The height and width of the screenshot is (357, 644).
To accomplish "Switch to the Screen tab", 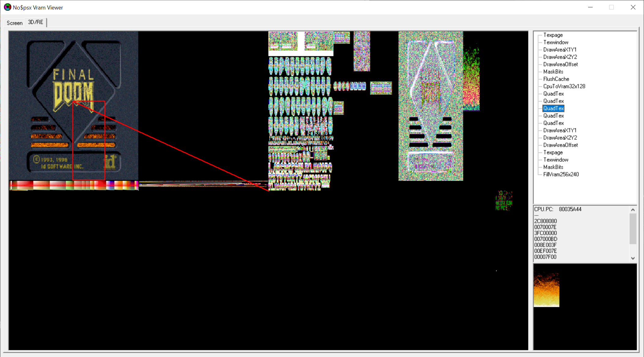I will (x=14, y=23).
